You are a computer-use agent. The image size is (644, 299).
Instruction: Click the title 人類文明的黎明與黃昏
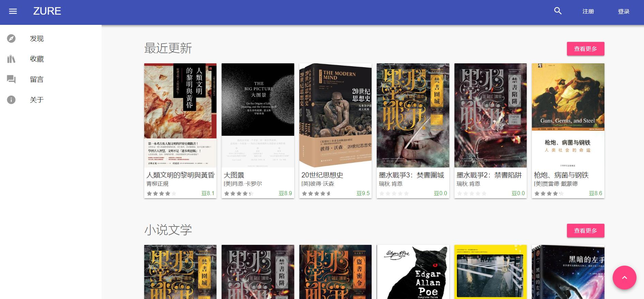click(180, 175)
